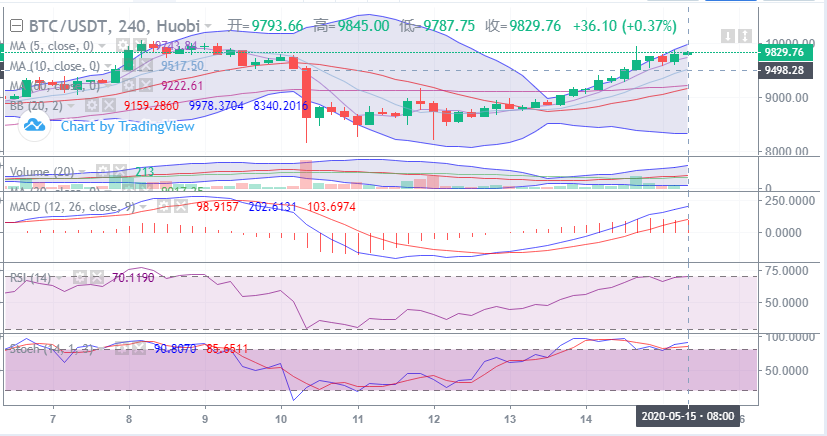The height and width of the screenshot is (436, 827).
Task: Collapse the BTC/USDT legend with the minus box
Action: [14, 25]
